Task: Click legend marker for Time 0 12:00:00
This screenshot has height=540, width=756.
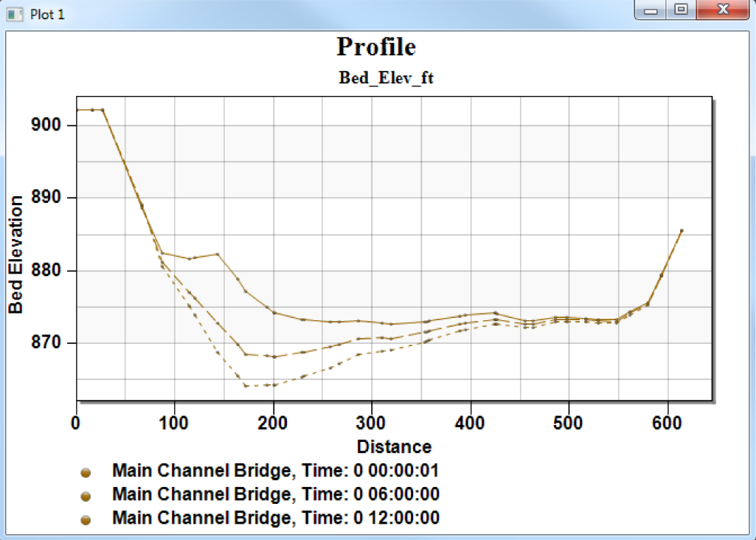Action: click(x=86, y=520)
